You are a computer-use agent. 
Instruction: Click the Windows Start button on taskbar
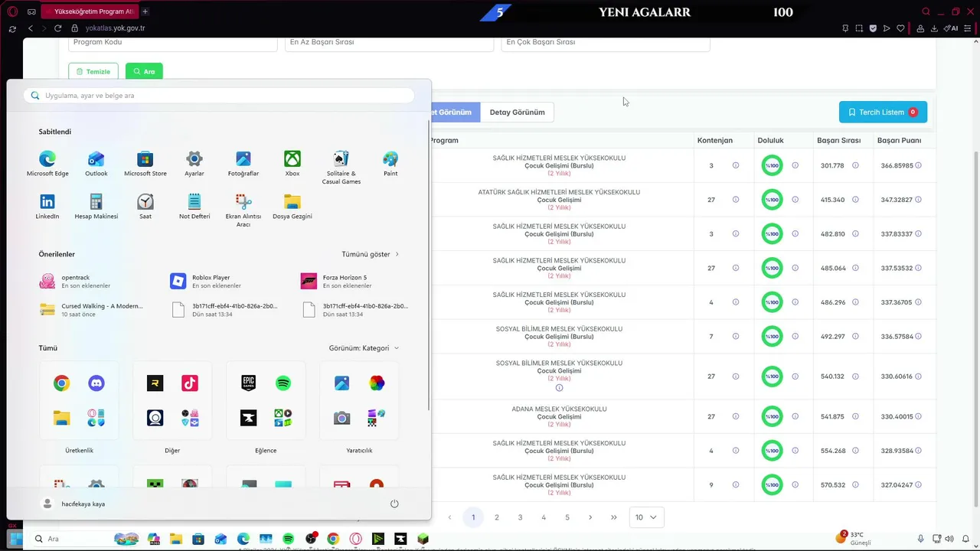point(15,539)
